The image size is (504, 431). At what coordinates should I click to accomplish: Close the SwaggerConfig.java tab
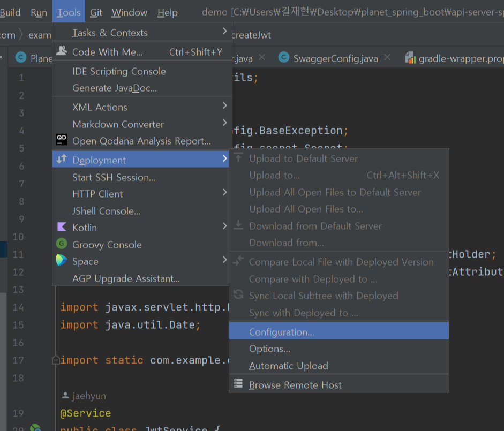(387, 57)
